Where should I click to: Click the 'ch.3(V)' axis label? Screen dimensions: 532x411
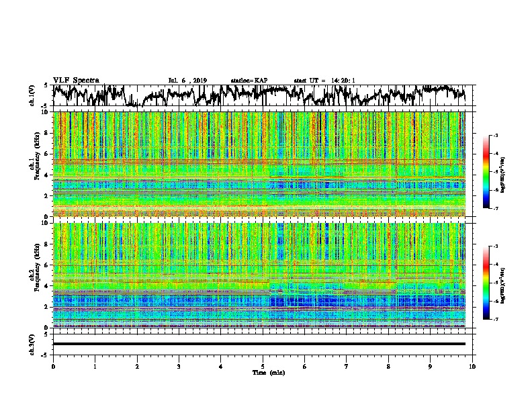(32, 345)
